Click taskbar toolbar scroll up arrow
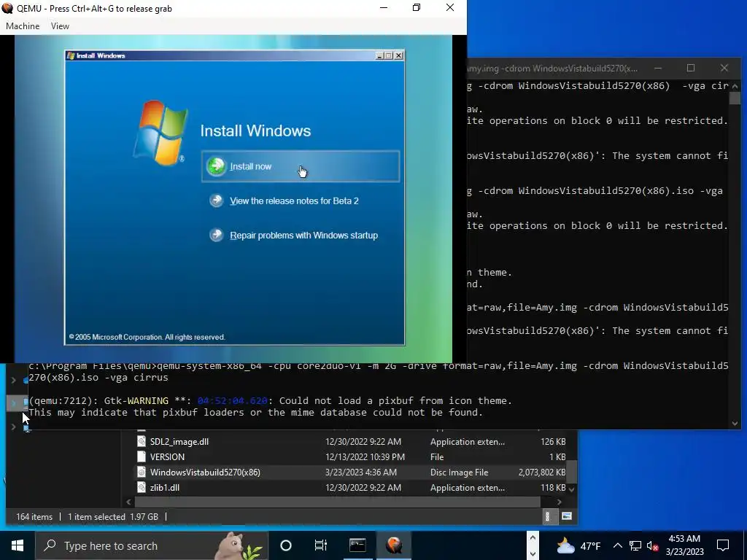Viewport: 747px width, 560px height. (x=533, y=538)
